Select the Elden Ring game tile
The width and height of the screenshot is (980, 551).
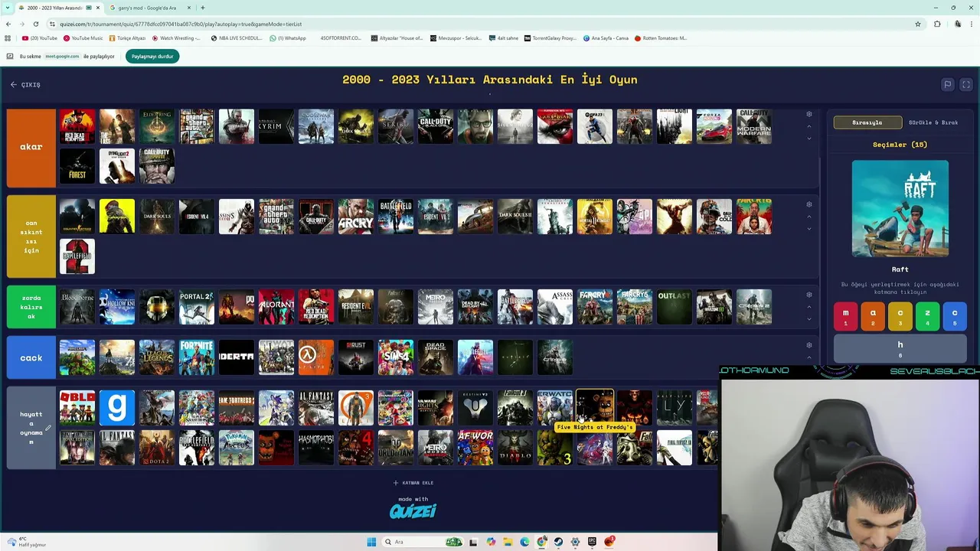pyautogui.click(x=157, y=126)
